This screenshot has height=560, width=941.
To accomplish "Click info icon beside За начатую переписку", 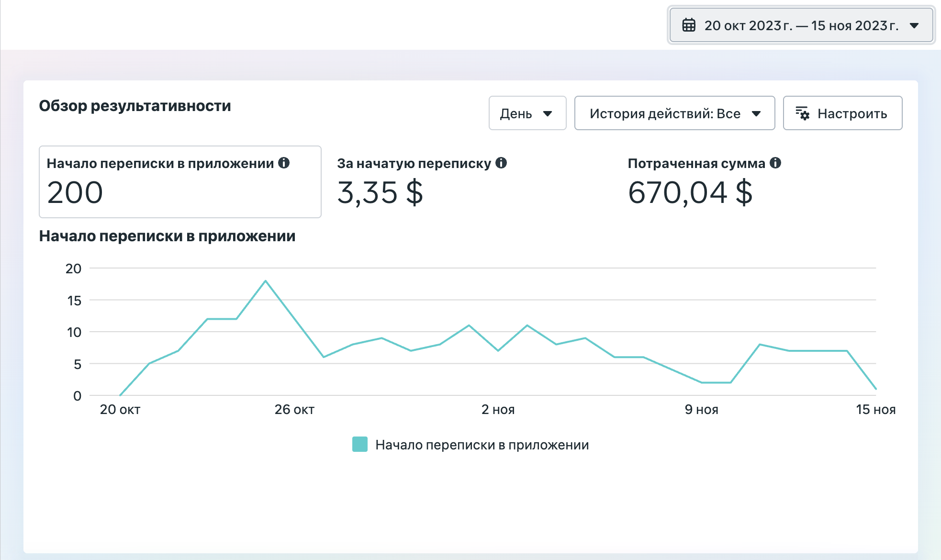I will tap(501, 163).
